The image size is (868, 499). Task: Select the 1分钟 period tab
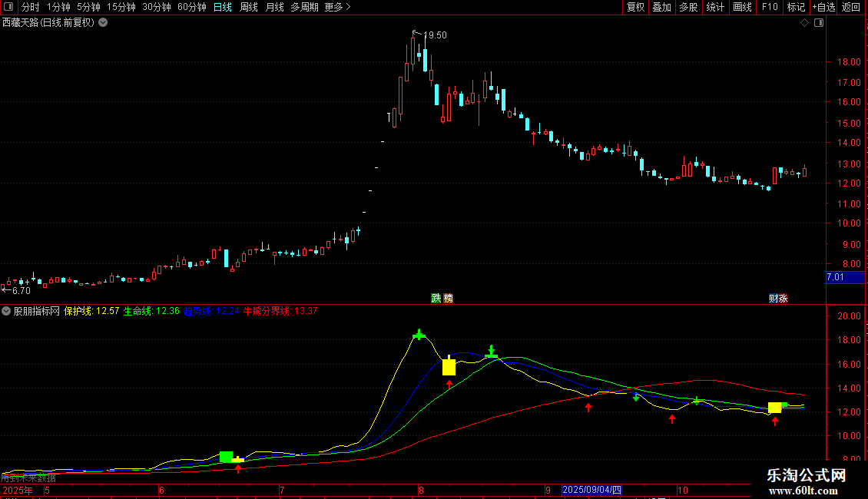click(58, 7)
